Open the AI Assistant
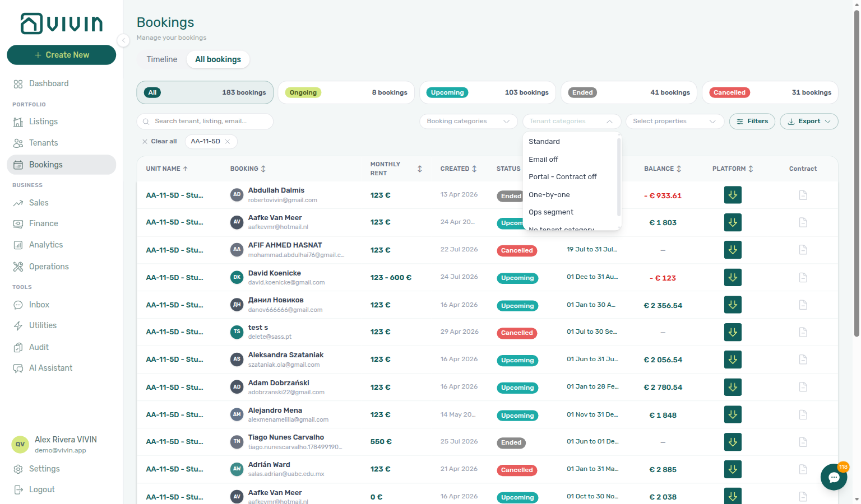 [x=50, y=368]
